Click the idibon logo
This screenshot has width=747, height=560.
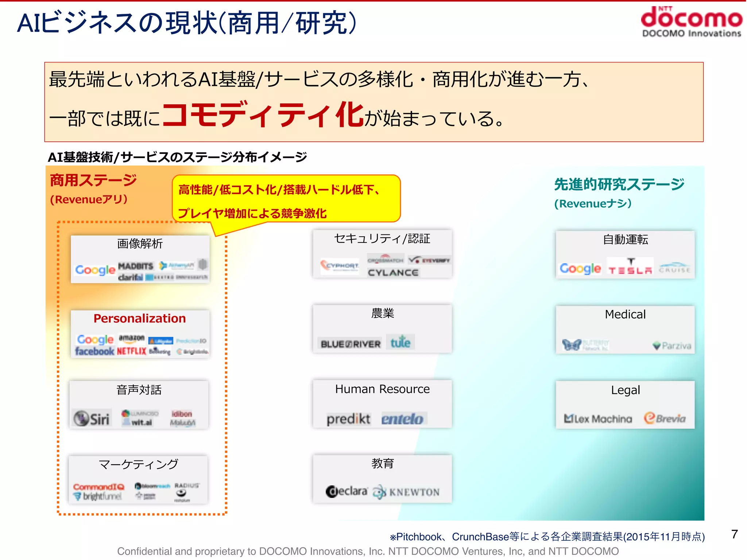click(x=182, y=414)
